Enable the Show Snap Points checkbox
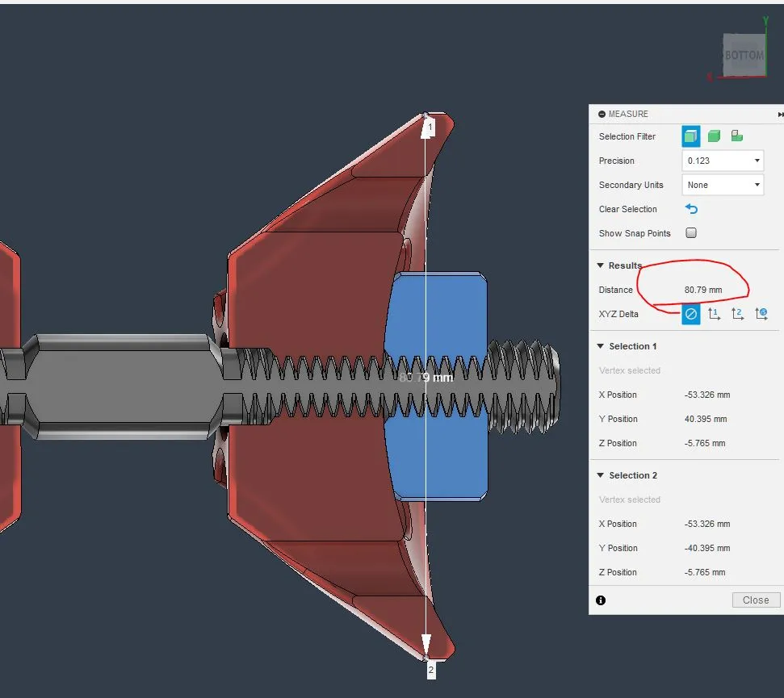784x698 pixels. [691, 233]
